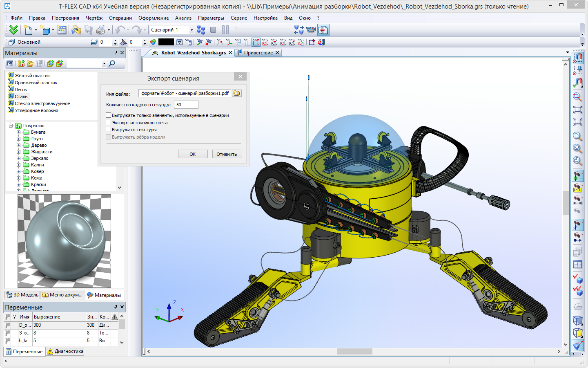Screen dimensions: 588x368
Task: Click the blue cubes play scenario icon
Action: (201, 30)
